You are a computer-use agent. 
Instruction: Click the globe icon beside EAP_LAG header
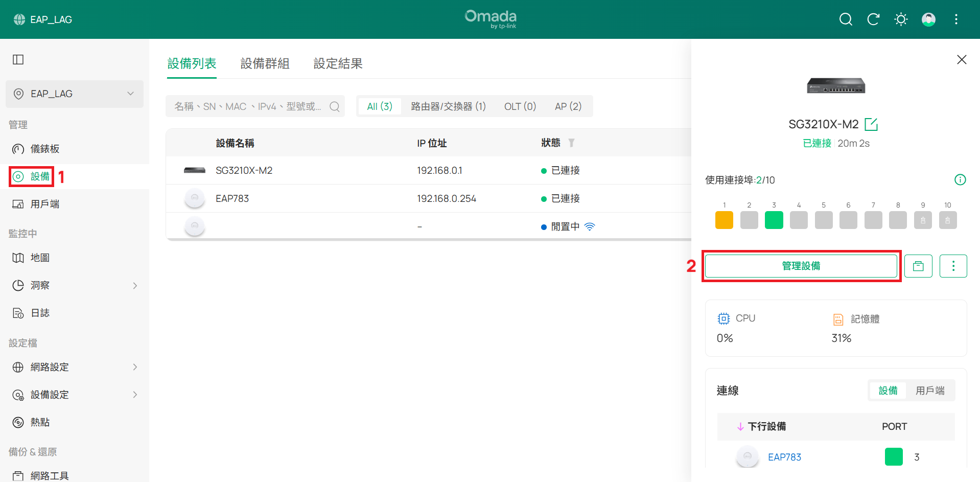tap(19, 19)
